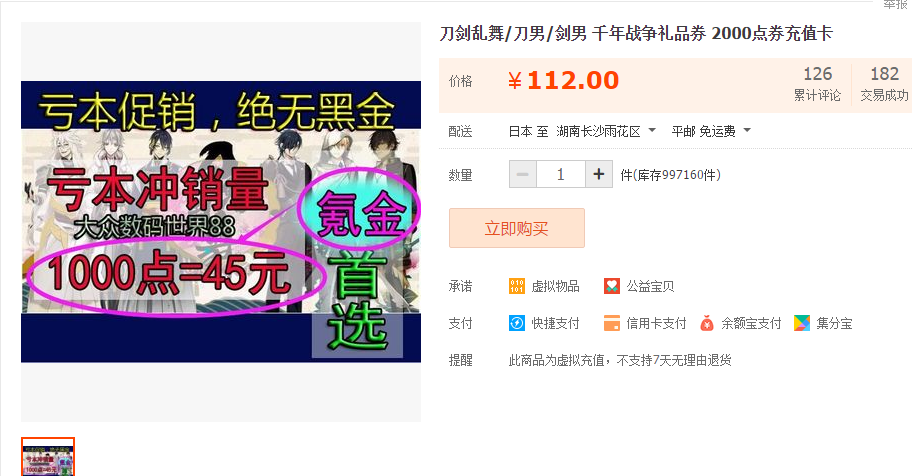Screen dimensions: 912x476
Task: Click the virtual goods (虚拟物品) orange icon
Action: tap(516, 286)
